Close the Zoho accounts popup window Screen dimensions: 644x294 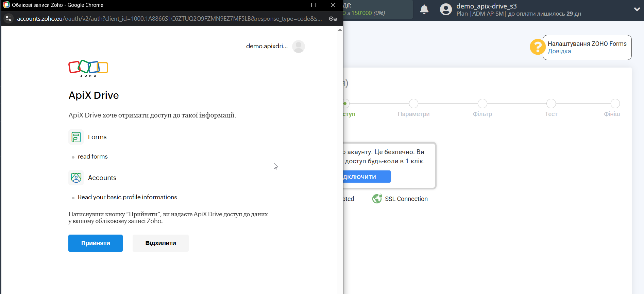333,5
